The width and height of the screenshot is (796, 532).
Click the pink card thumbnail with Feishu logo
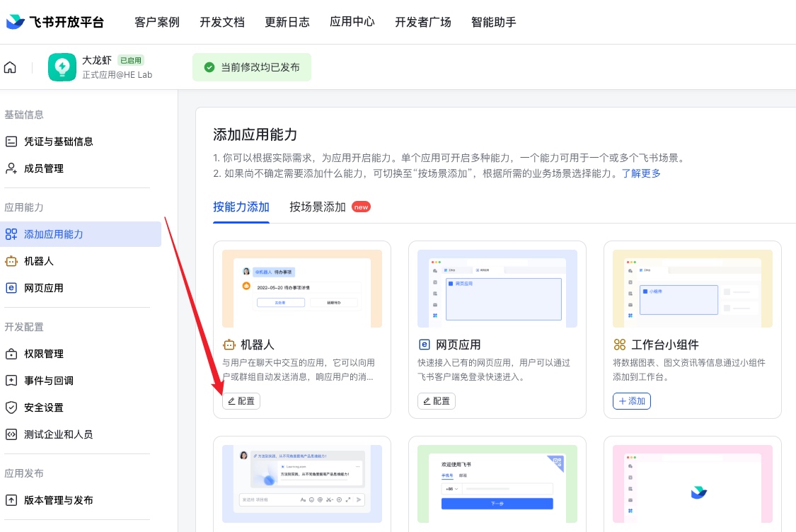pyautogui.click(x=693, y=484)
